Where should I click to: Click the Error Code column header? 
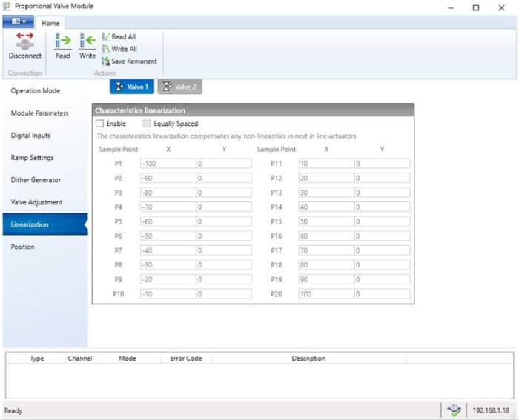click(x=185, y=359)
